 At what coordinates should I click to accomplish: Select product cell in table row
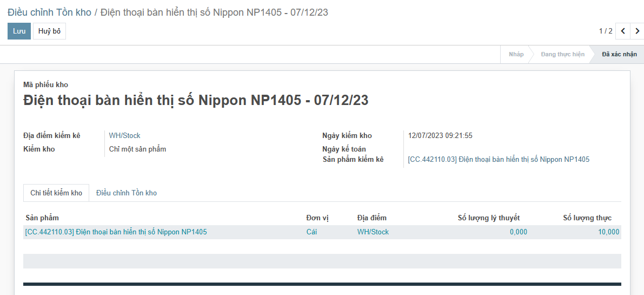click(x=116, y=232)
